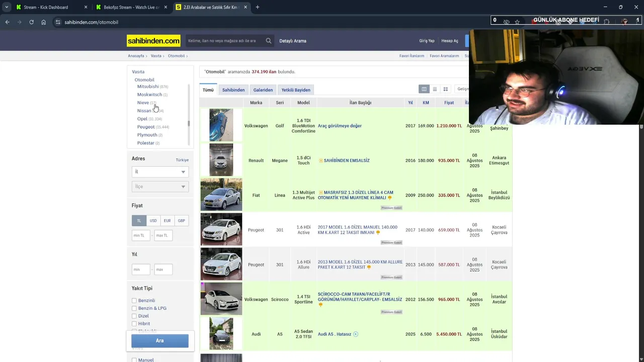Check the Benzinli fuel checkbox
This screenshot has height=362, width=644.
pyautogui.click(x=134, y=301)
